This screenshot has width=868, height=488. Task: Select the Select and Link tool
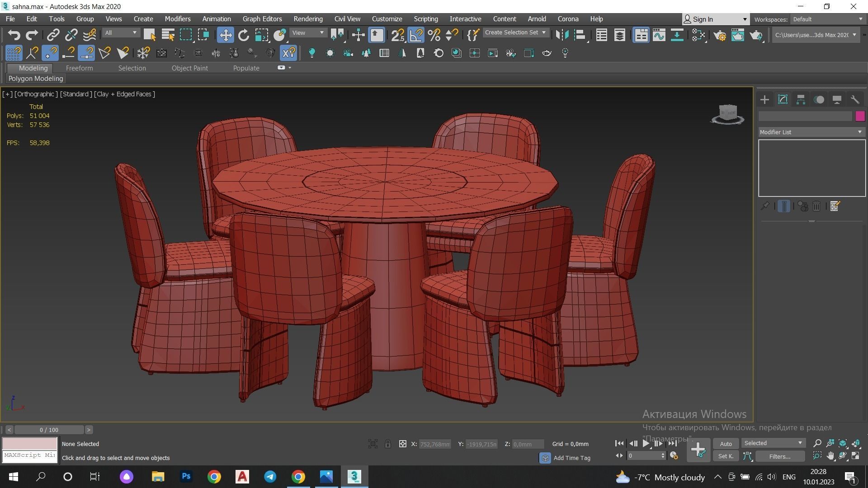pyautogui.click(x=53, y=35)
